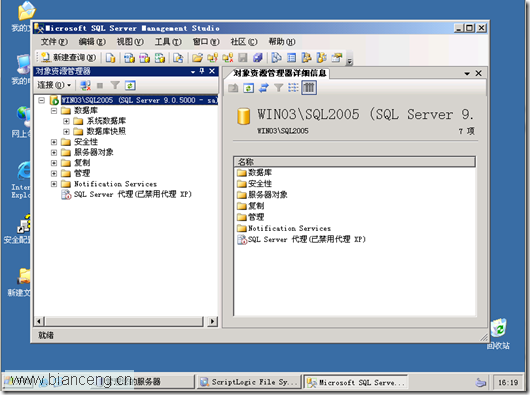
Task: Switch details pane to list view
Action: [x=293, y=88]
